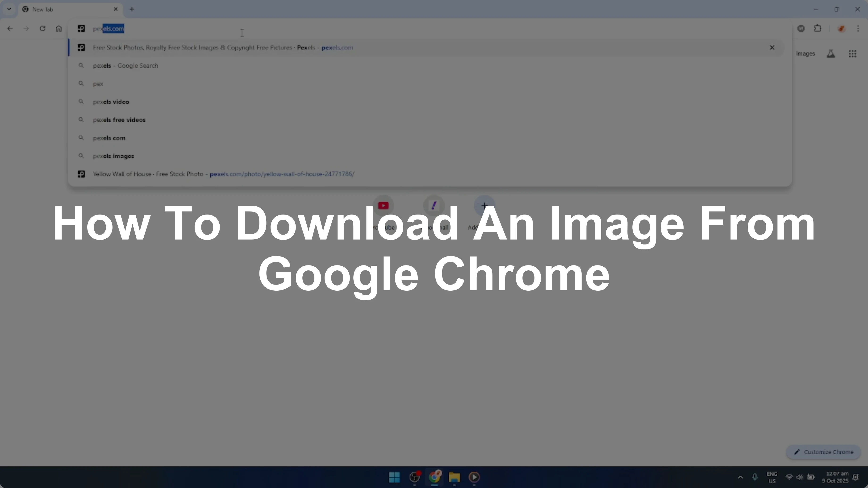The image size is (868, 488).
Task: Reload the current page
Action: (42, 29)
